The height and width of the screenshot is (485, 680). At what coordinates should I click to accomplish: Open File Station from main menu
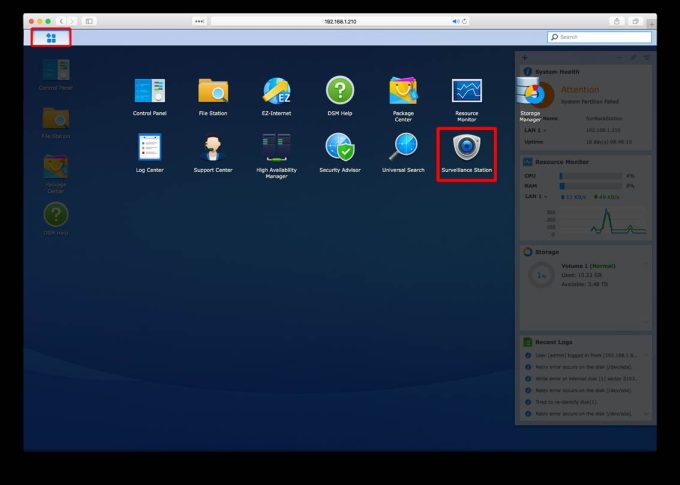(x=213, y=91)
